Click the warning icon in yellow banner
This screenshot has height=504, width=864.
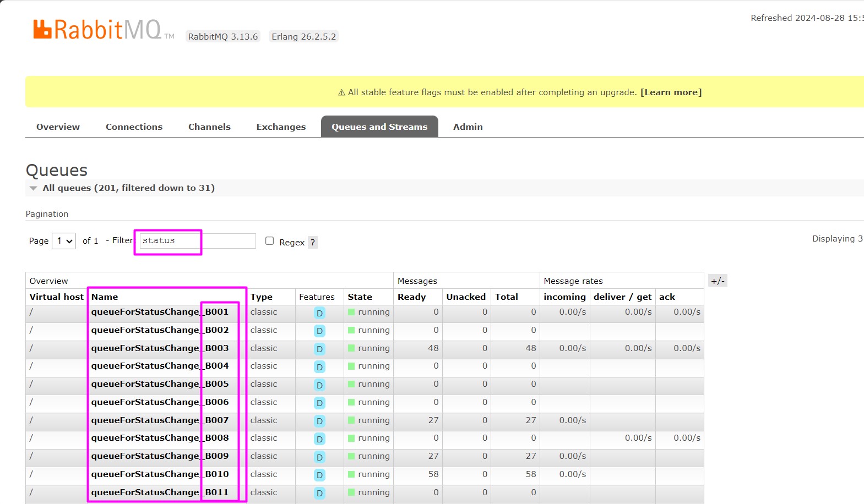[341, 92]
